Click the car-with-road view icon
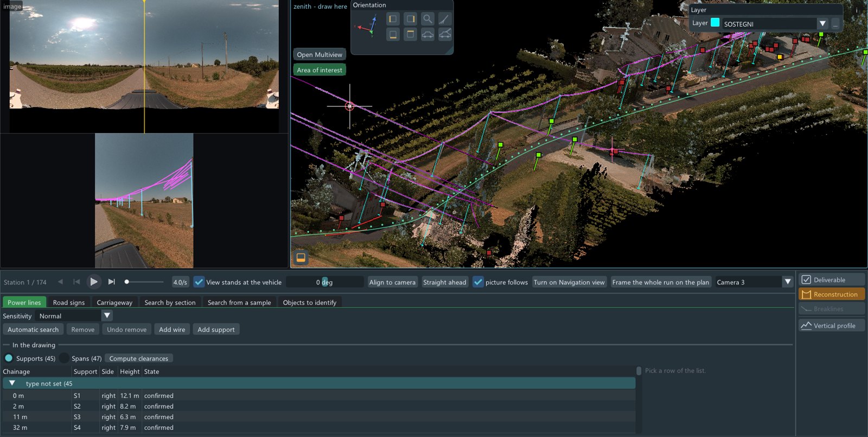Image resolution: width=868 pixels, height=437 pixels. point(445,34)
